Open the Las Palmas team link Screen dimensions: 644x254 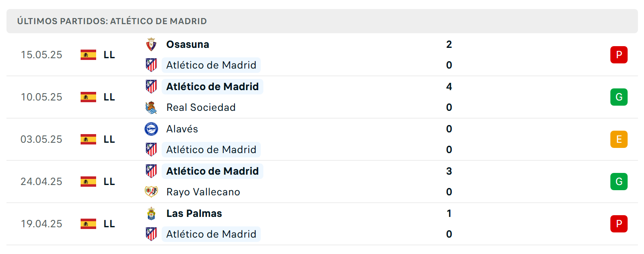click(x=194, y=213)
